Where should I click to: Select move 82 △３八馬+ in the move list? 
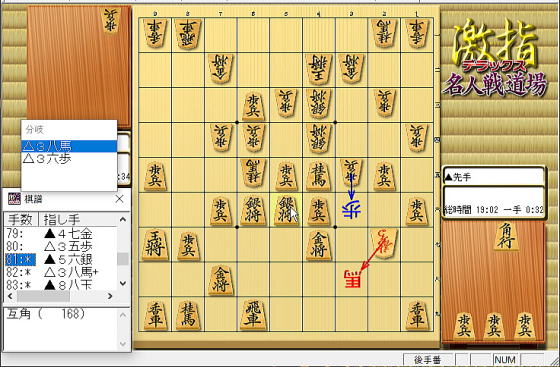tap(61, 272)
